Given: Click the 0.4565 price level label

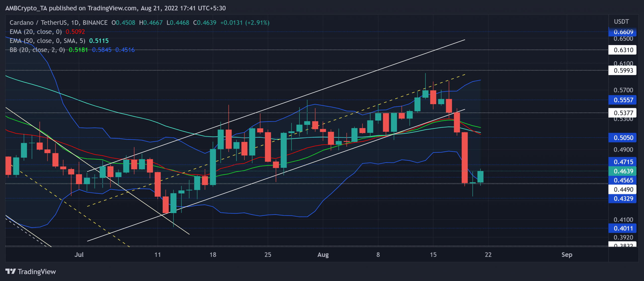Looking at the screenshot, I should [622, 180].
